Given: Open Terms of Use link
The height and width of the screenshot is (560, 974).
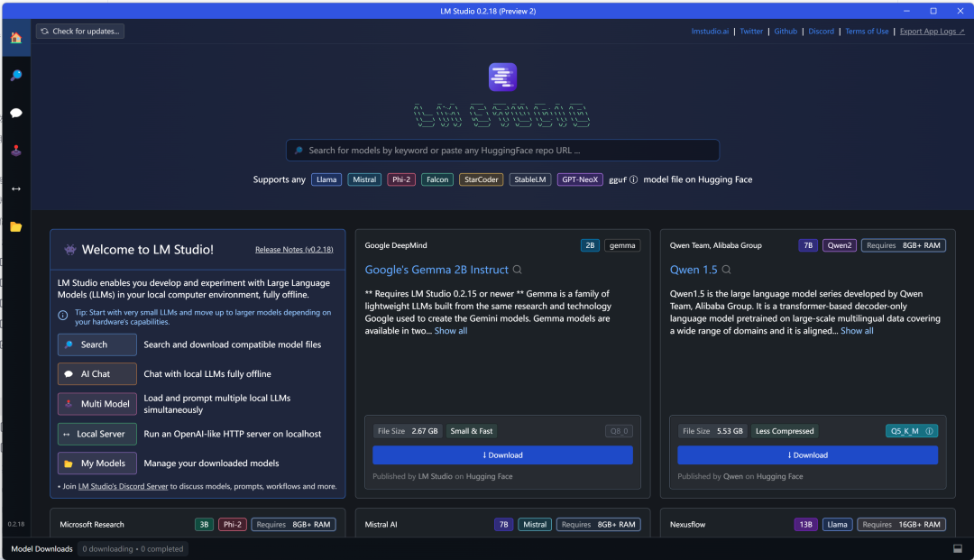Looking at the screenshot, I should tap(867, 31).
